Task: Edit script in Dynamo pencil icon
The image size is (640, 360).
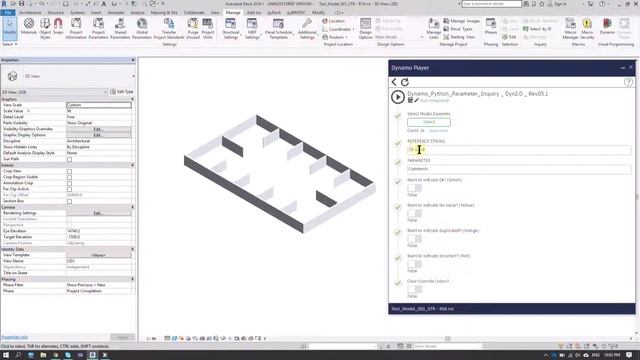Action: [x=417, y=100]
